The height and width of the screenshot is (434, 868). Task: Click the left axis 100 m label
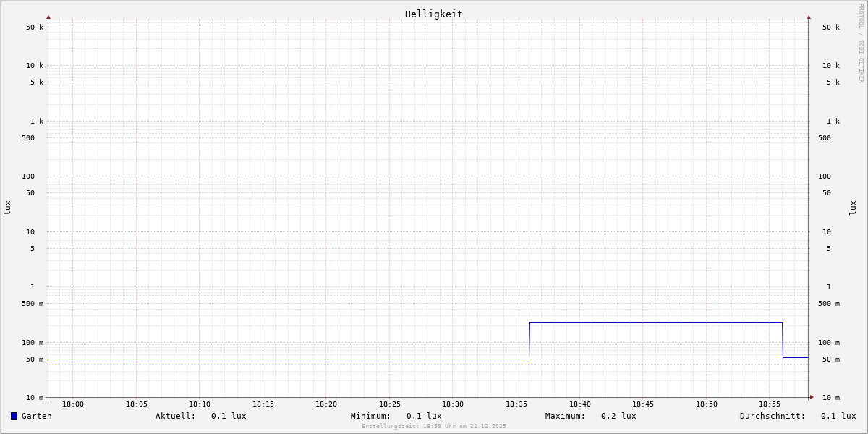click(x=33, y=343)
